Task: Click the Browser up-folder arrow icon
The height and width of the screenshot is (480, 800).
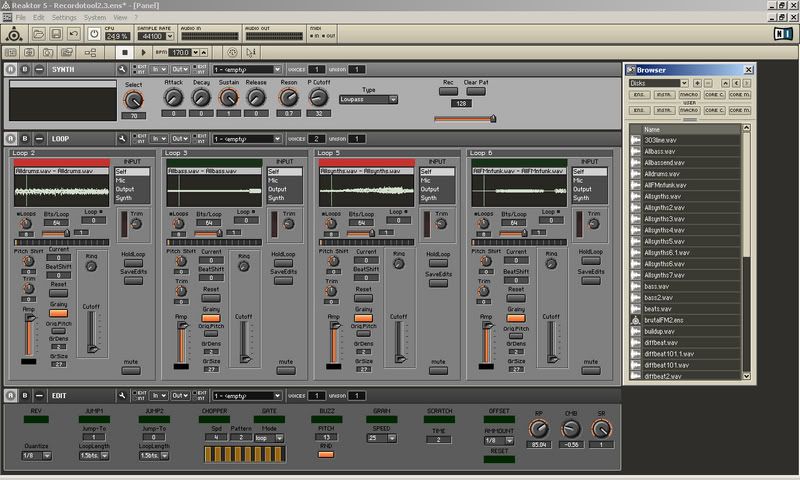Action: point(725,83)
